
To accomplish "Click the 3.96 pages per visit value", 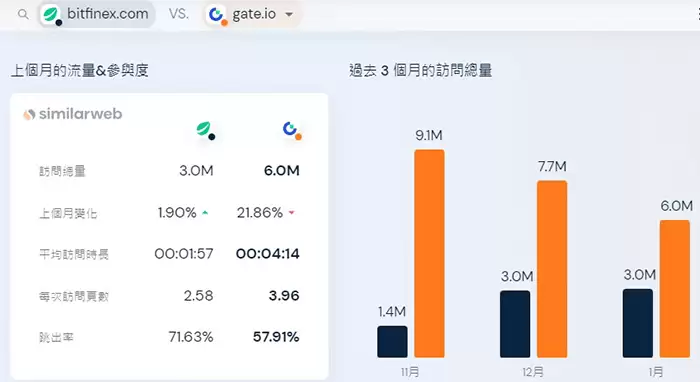I will 284,295.
